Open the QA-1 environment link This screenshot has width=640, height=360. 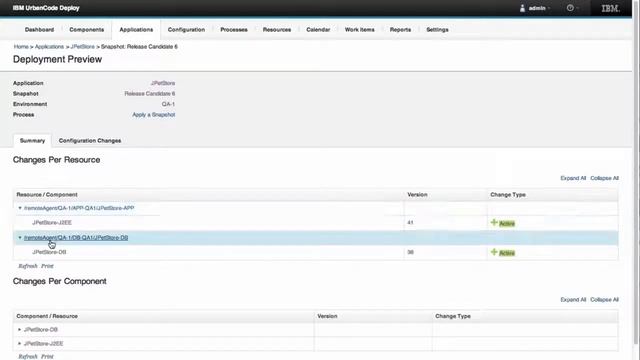168,104
